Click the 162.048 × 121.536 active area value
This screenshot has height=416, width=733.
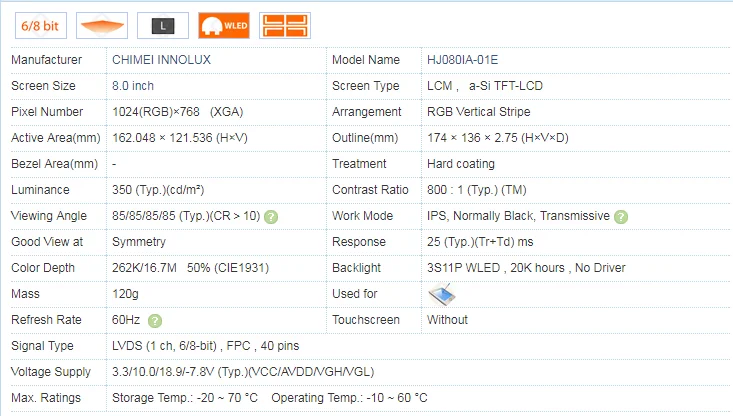point(180,138)
